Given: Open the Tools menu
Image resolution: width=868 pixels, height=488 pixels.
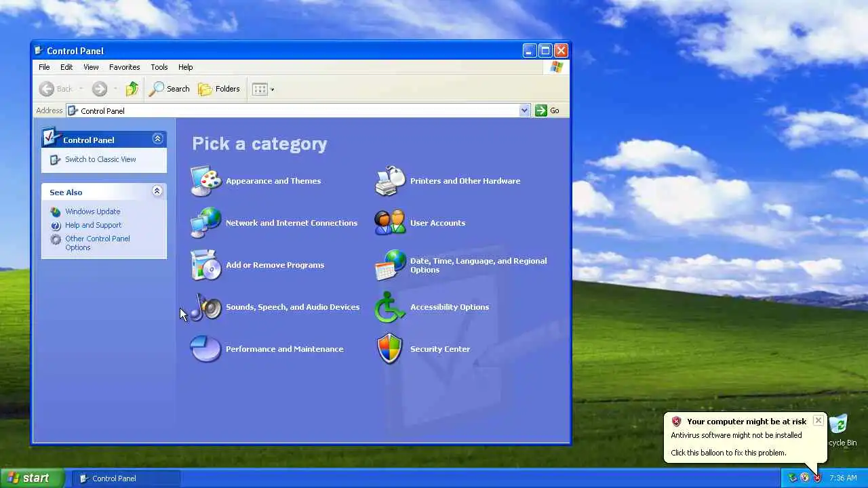Looking at the screenshot, I should (159, 67).
